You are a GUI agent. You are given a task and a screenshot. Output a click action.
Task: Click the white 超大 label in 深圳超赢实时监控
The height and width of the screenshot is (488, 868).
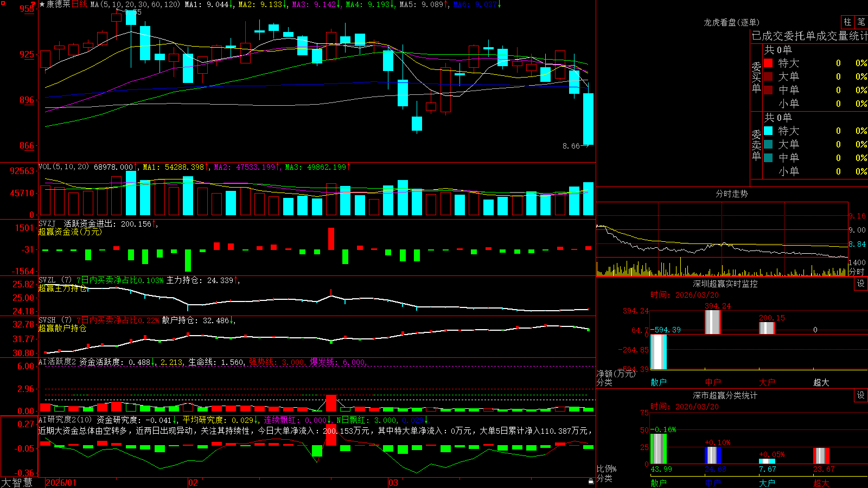coord(821,382)
